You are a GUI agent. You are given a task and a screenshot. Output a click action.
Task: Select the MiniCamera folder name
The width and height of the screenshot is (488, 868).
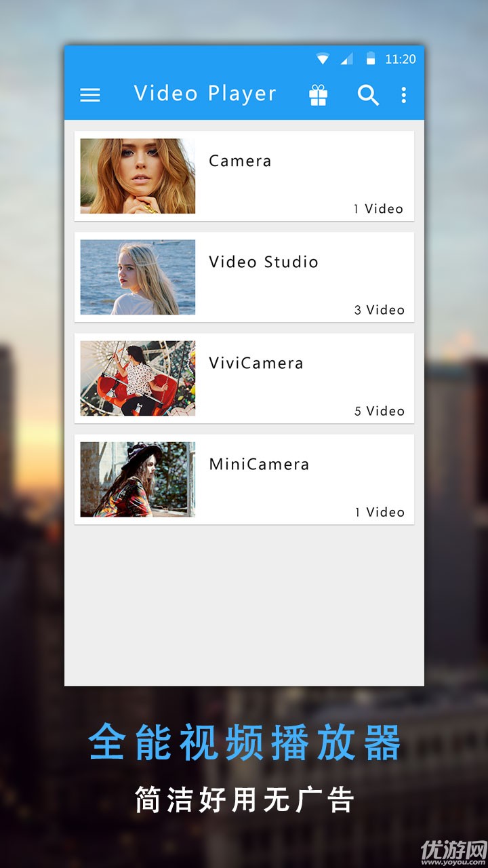(259, 465)
